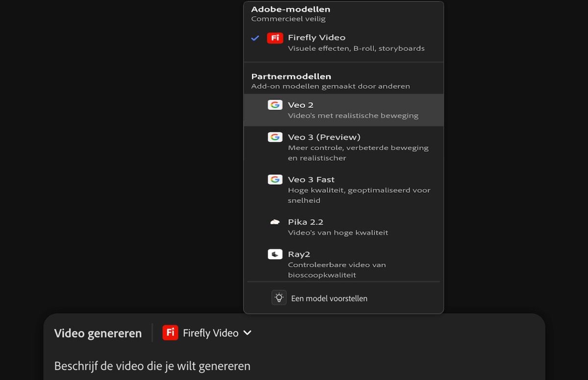Open the chevron next to Firefly Video

(247, 332)
